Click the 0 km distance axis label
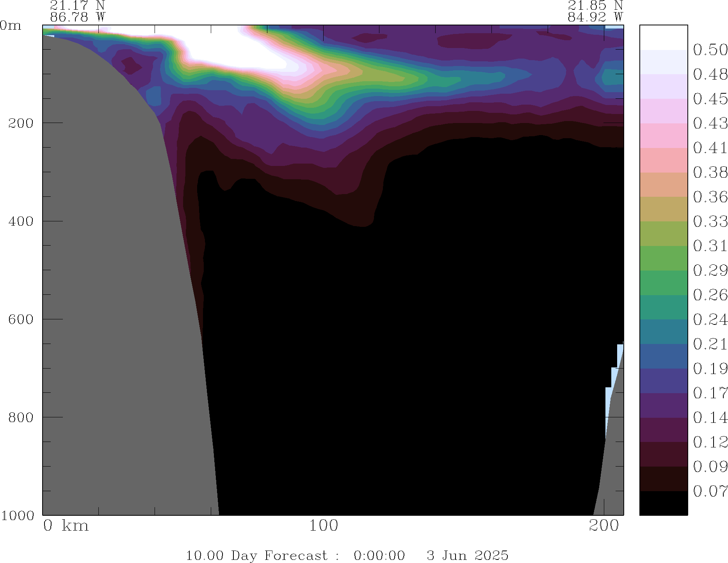Viewport: 728px width, 563px height. (66, 526)
